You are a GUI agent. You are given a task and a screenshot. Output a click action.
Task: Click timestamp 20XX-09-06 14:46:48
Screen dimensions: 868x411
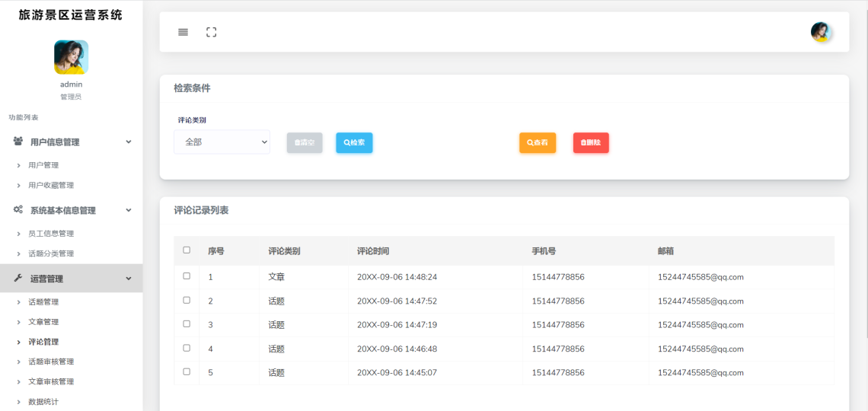pyautogui.click(x=397, y=349)
